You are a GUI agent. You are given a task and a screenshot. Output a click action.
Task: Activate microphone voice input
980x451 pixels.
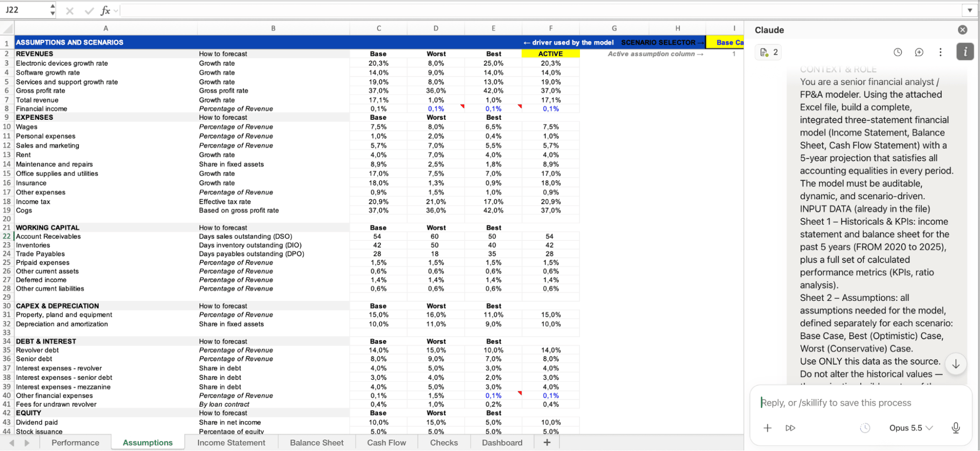(955, 428)
